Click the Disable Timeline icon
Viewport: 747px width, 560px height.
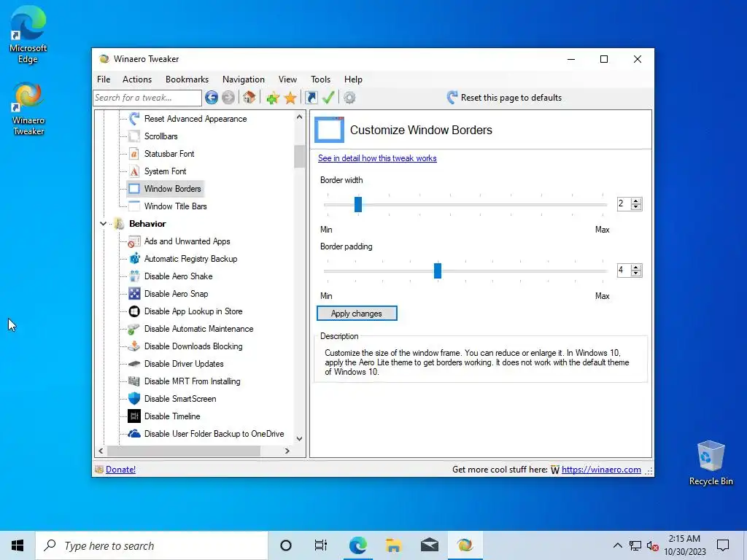point(134,416)
